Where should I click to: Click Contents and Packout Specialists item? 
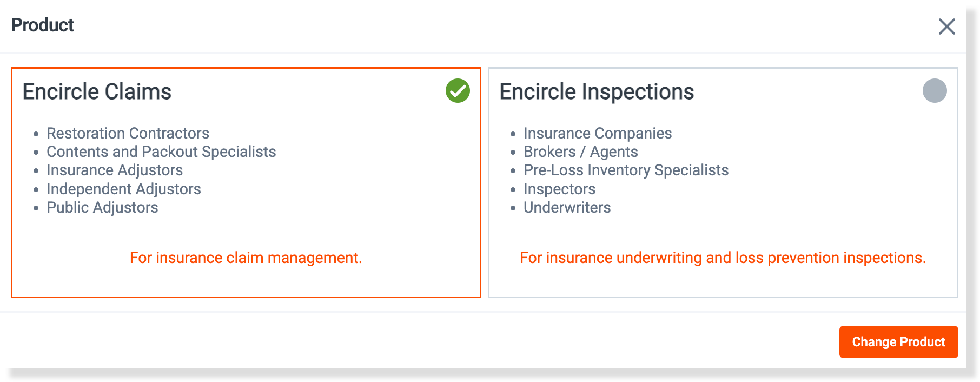click(161, 152)
